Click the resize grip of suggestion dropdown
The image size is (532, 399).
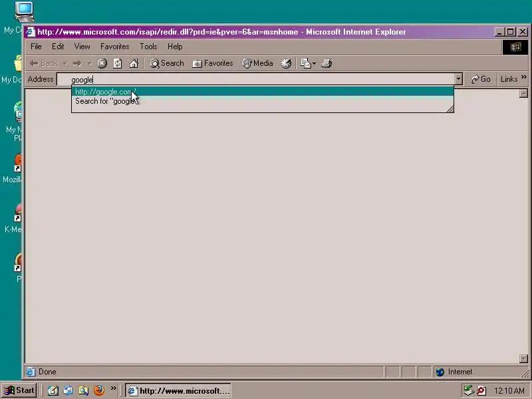coord(450,109)
